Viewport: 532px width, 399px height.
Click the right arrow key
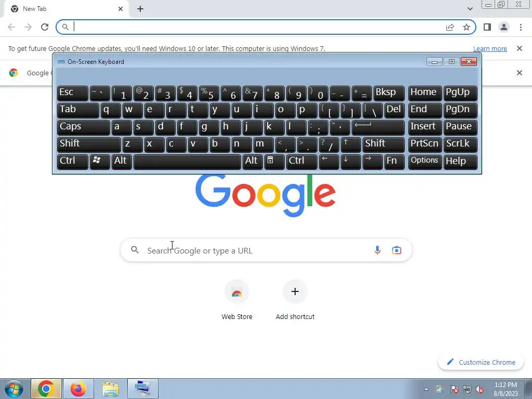click(373, 162)
